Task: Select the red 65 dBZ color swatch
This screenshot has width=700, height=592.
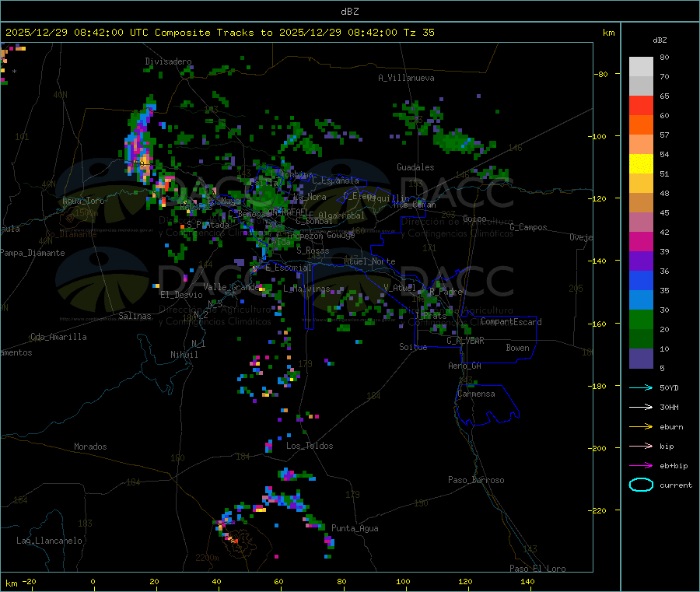Action: (641, 105)
